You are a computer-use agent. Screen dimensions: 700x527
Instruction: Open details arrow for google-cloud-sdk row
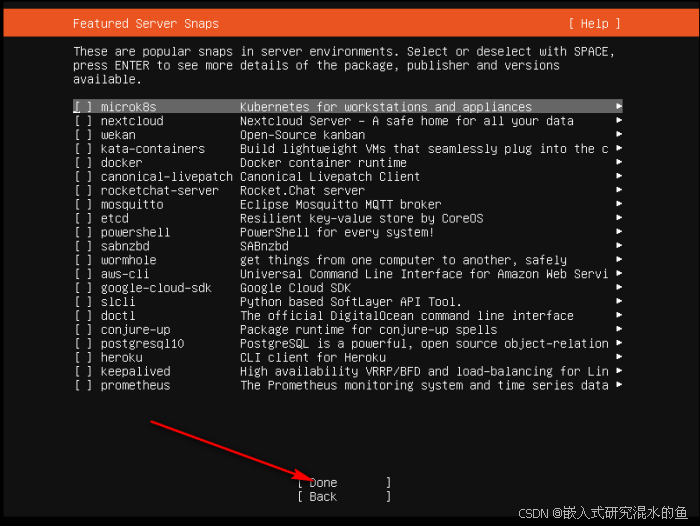pyautogui.click(x=619, y=287)
